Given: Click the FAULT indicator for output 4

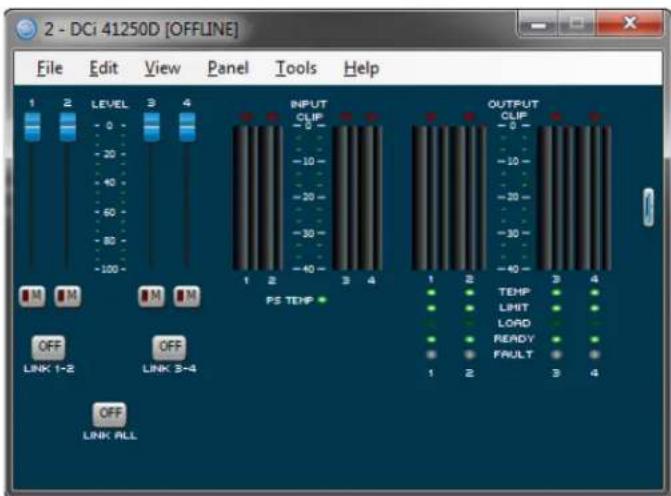Looking at the screenshot, I should coord(594,354).
